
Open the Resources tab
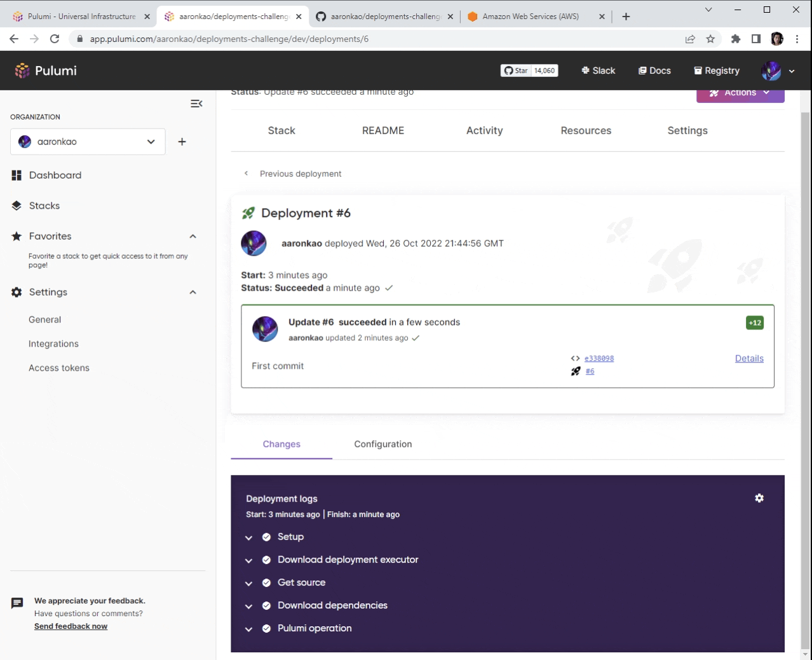tap(586, 130)
